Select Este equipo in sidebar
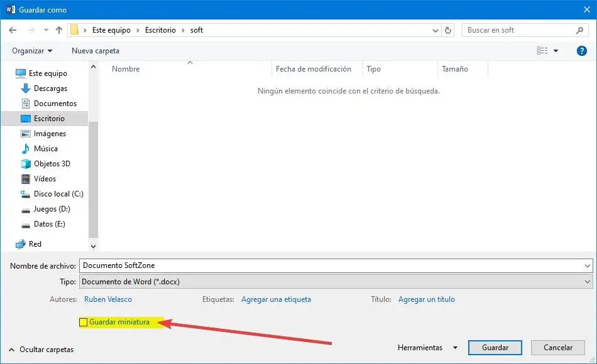 (x=41, y=73)
